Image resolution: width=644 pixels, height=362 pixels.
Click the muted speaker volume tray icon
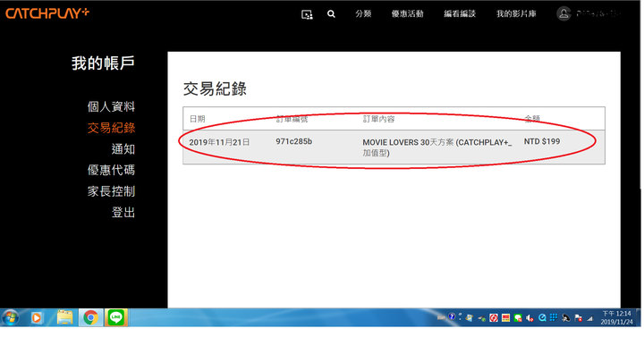[530, 318]
